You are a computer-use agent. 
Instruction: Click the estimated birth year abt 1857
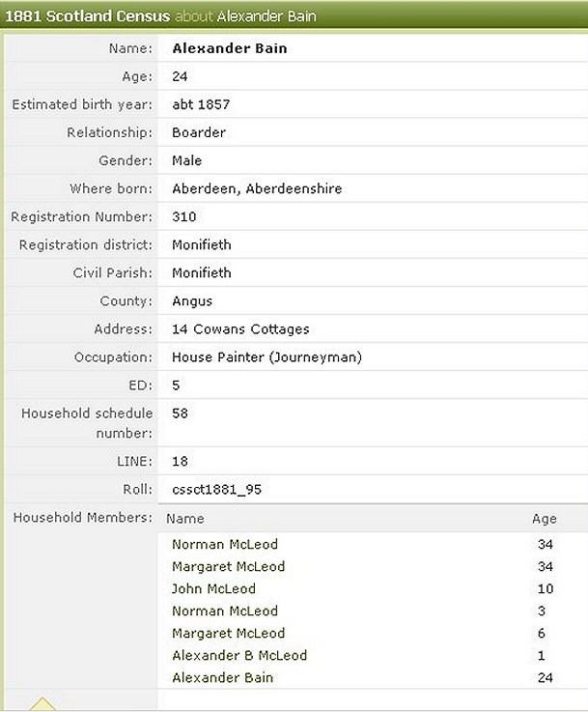coord(200,104)
